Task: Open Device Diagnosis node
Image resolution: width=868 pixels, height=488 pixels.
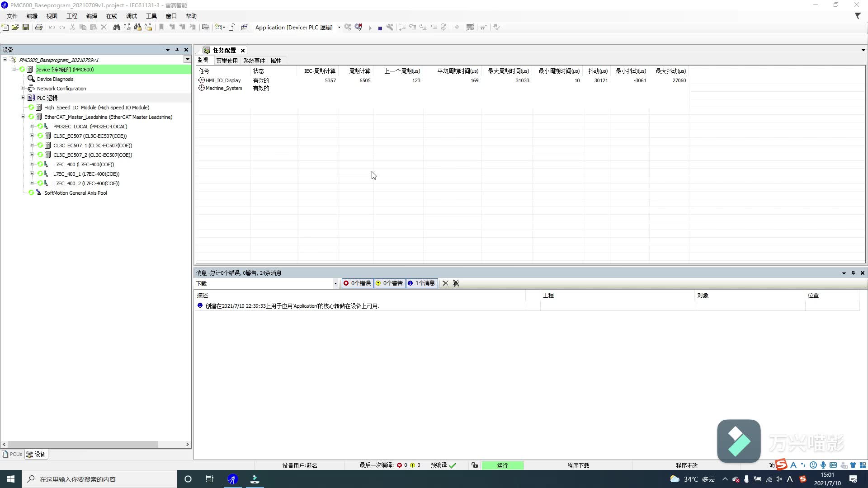Action: [55, 79]
